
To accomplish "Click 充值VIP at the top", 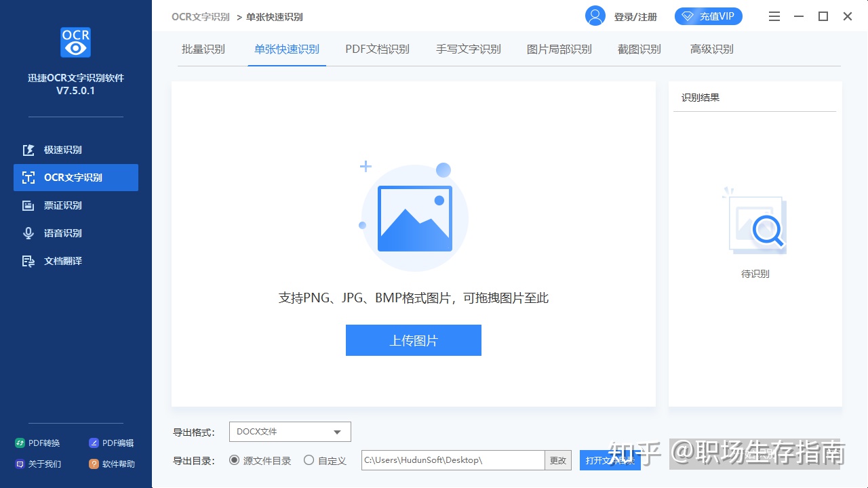I will 708,16.
